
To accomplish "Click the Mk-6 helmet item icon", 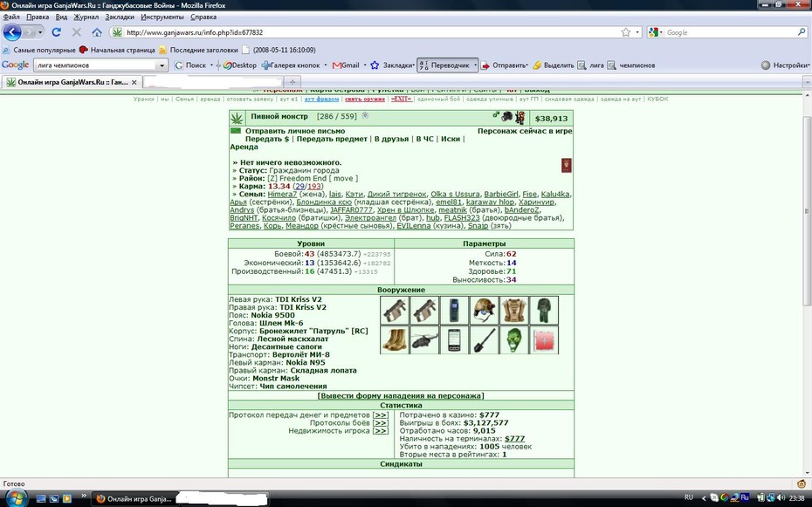I will (x=485, y=310).
